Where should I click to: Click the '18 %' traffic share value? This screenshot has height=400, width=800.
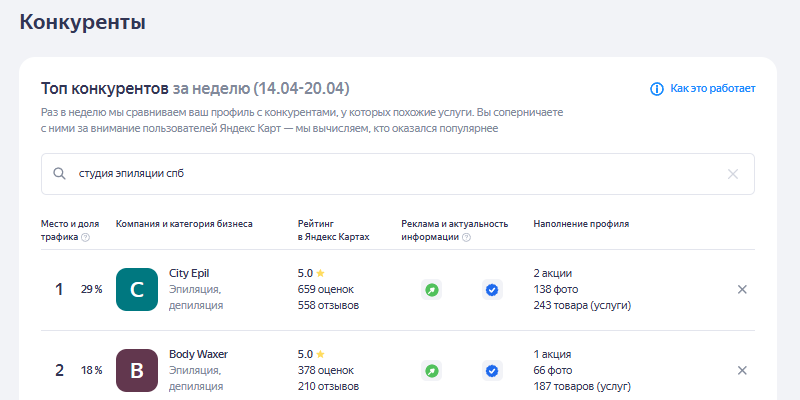pyautogui.click(x=92, y=370)
